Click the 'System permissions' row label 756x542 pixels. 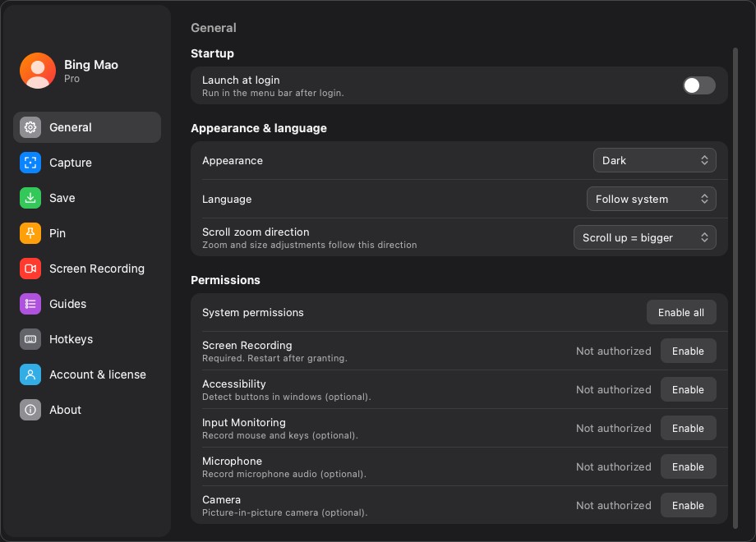(x=252, y=313)
